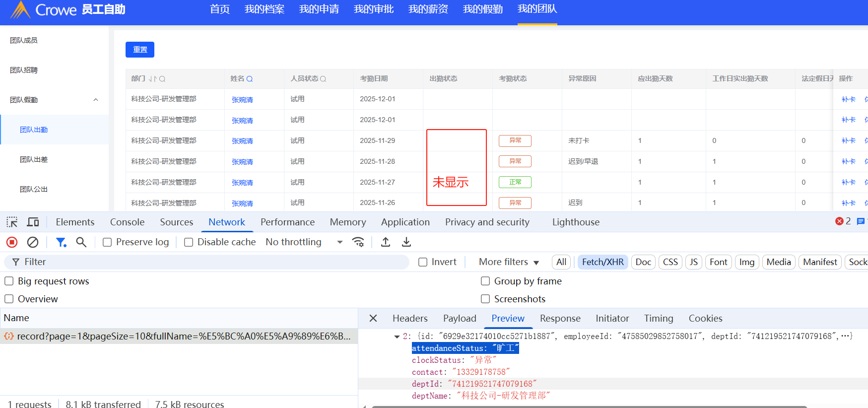The height and width of the screenshot is (408, 868).
Task: Open the network search magnifier icon
Action: [81, 242]
